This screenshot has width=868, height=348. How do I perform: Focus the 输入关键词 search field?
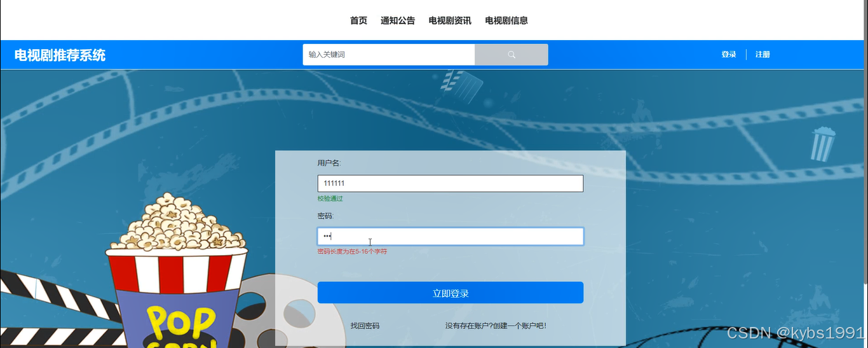tap(389, 55)
